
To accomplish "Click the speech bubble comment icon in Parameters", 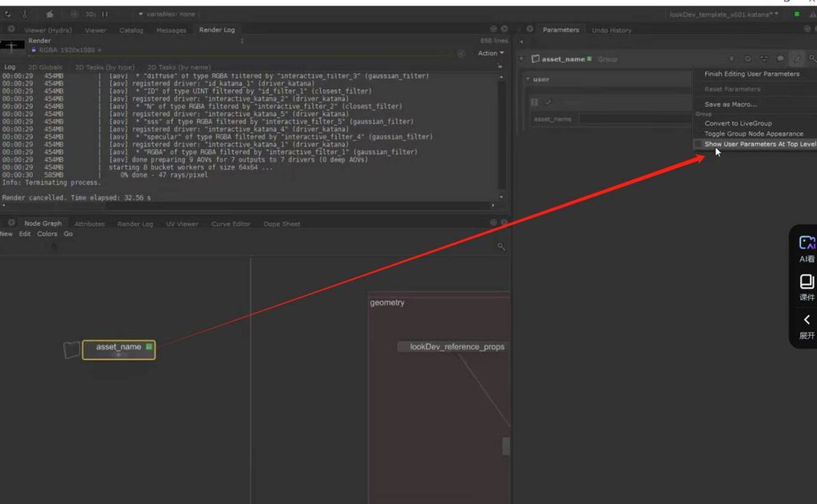I will pyautogui.click(x=780, y=59).
